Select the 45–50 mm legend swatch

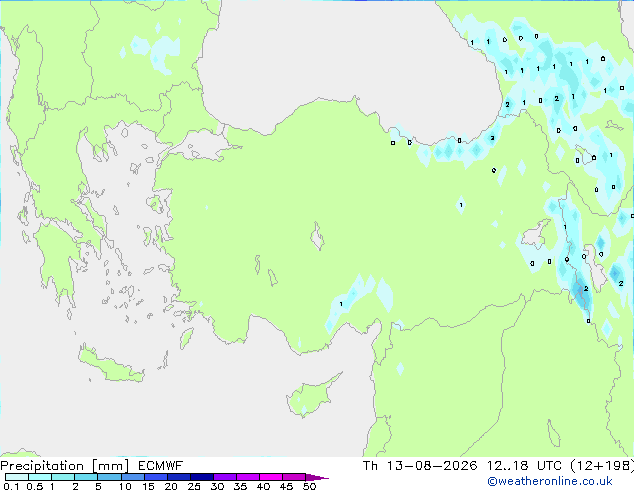coord(294,477)
